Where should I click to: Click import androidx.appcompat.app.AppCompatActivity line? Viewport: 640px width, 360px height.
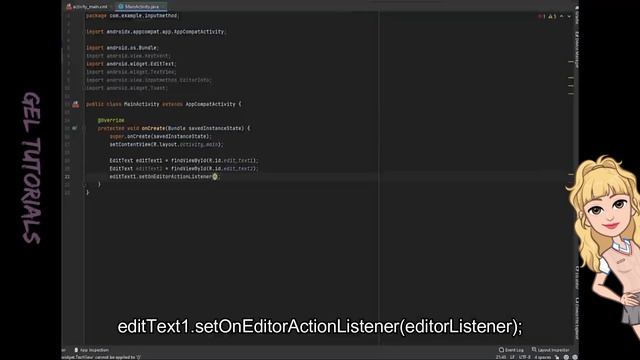156,32
